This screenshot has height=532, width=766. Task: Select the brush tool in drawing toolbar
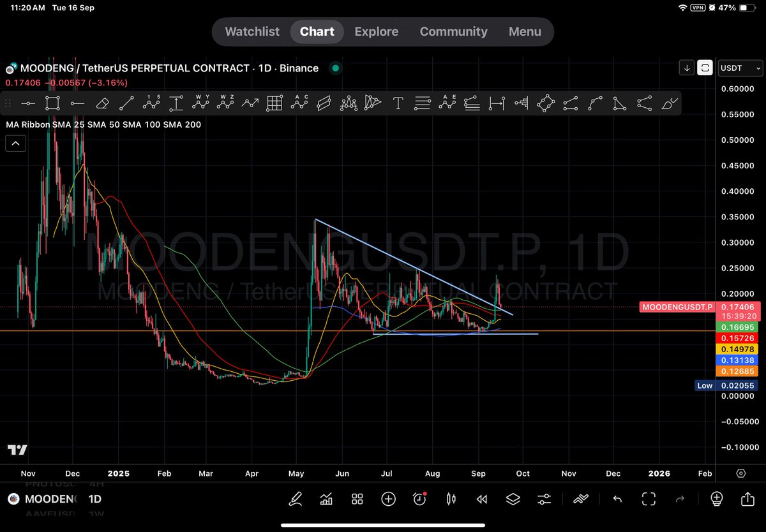[669, 103]
